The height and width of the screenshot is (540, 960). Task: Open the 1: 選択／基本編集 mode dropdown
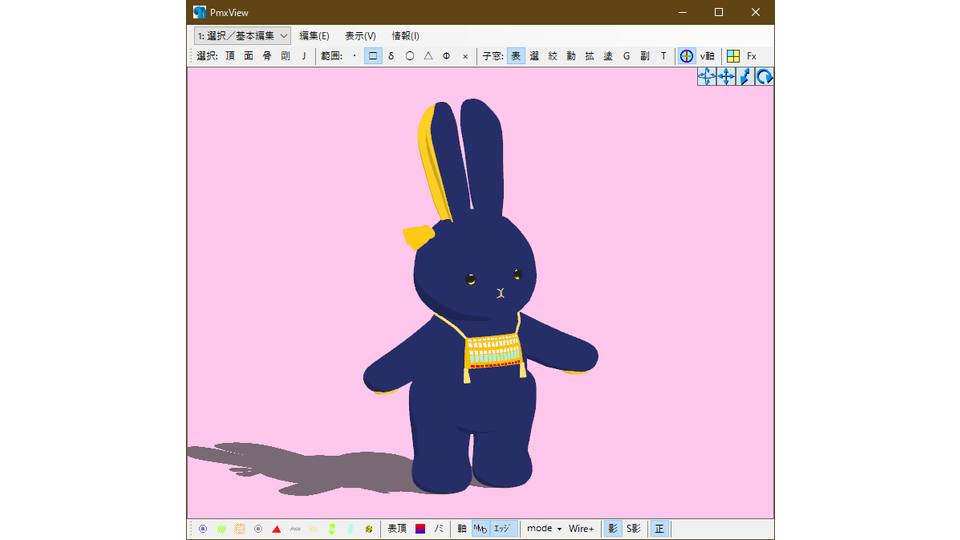(x=242, y=36)
